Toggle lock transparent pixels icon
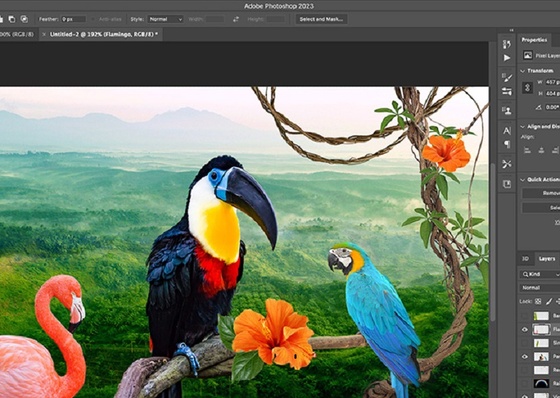This screenshot has height=398, width=560. tap(538, 301)
